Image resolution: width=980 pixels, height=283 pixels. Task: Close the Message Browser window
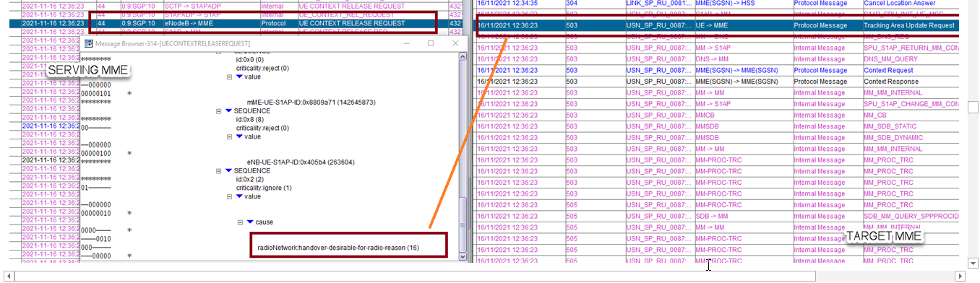coord(455,43)
